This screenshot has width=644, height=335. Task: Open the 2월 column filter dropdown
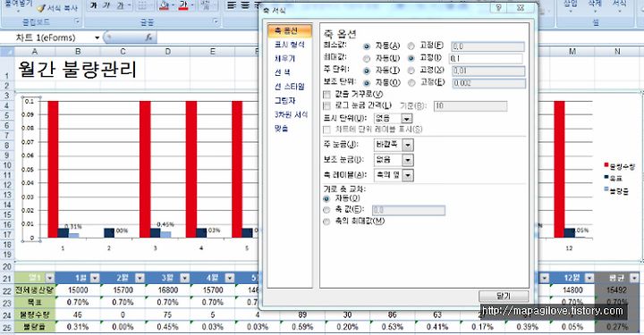140,278
